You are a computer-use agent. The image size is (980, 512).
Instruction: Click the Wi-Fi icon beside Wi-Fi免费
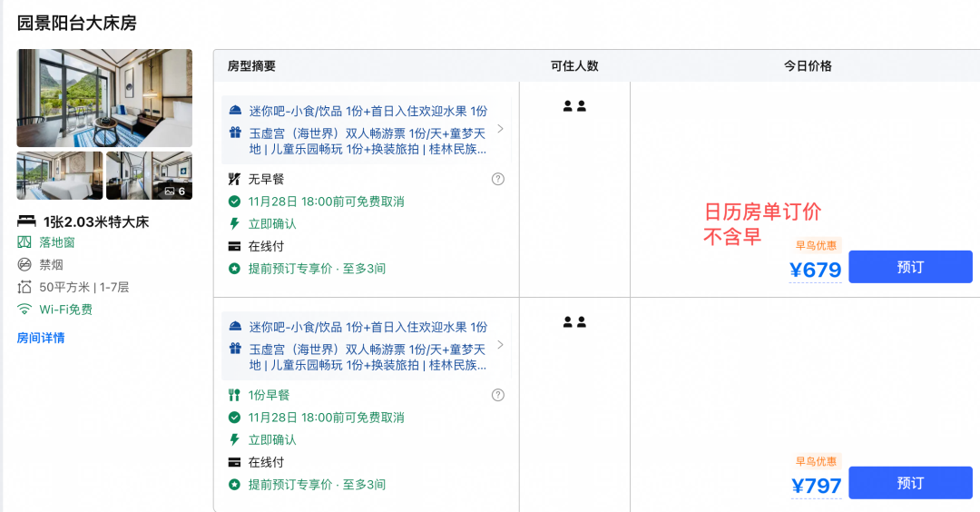tap(24, 310)
